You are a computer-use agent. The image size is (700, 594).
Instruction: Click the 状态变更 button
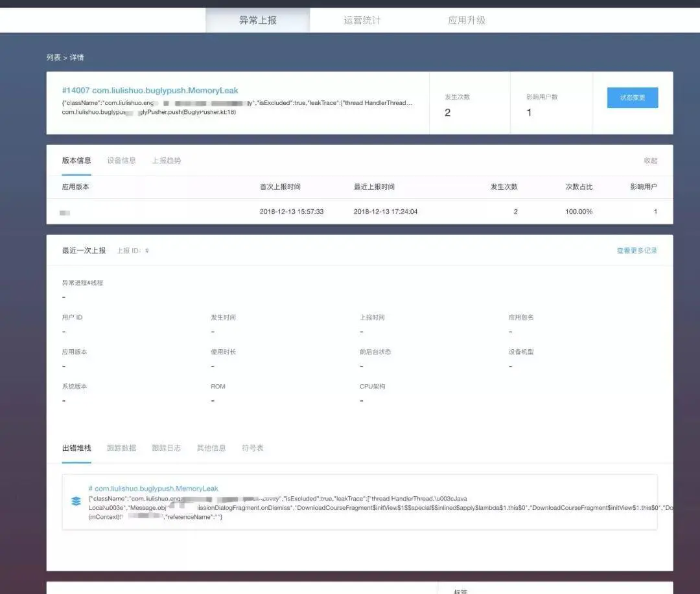[632, 97]
